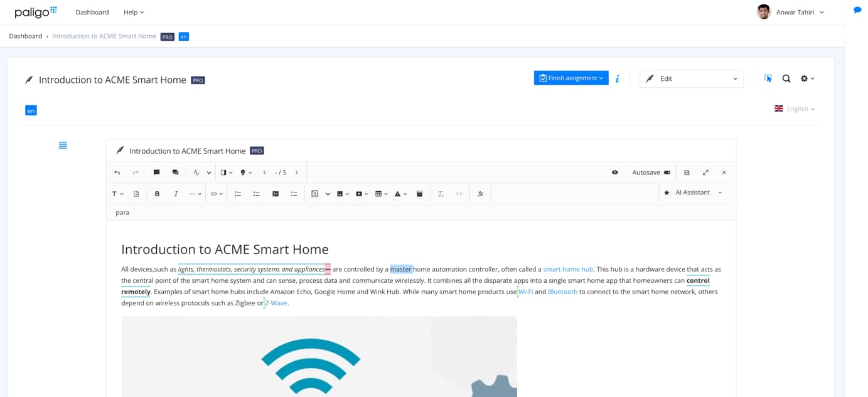The height and width of the screenshot is (397, 868).
Task: Toggle the blue cursor selection mode icon
Action: click(x=768, y=78)
